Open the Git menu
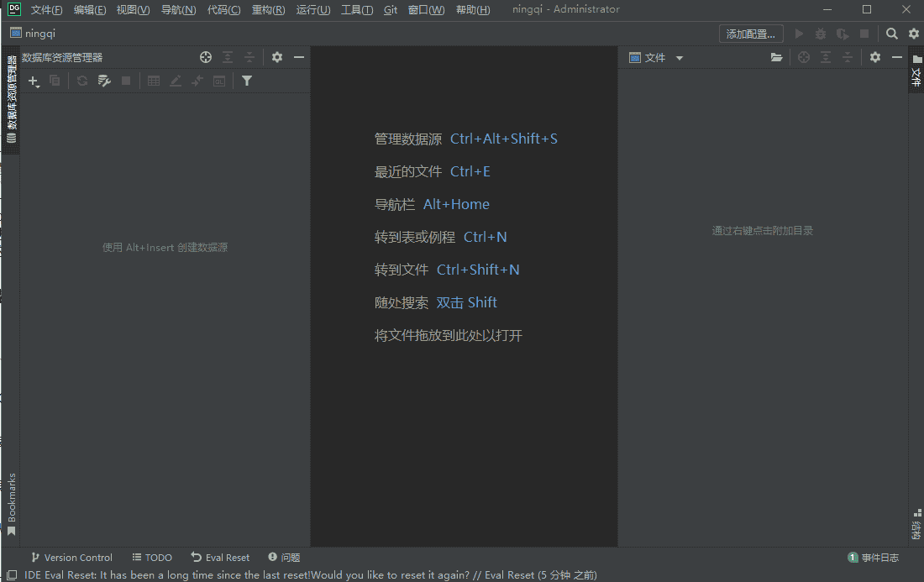This screenshot has width=924, height=582. point(391,10)
